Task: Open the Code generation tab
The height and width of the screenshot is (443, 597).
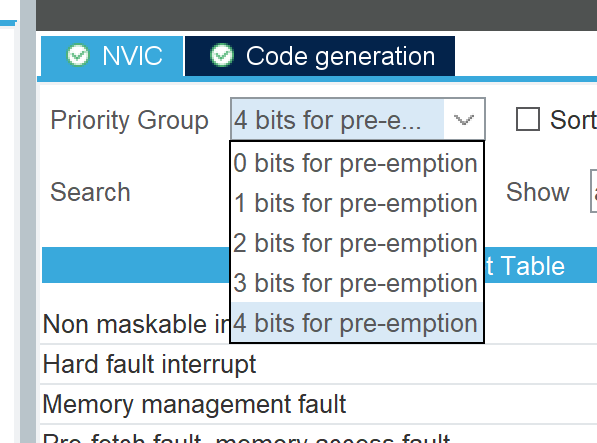Action: coord(320,56)
